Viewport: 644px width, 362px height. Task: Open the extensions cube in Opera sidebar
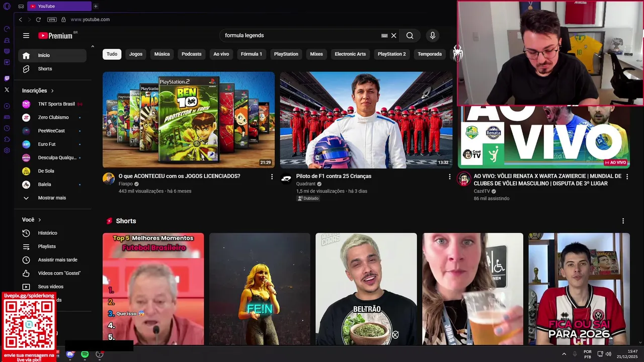pos(7,139)
